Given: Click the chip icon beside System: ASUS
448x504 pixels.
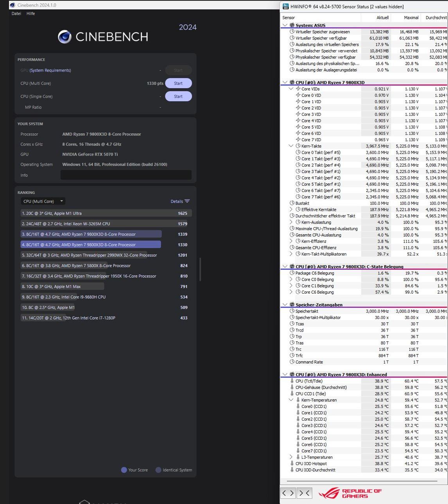Looking at the screenshot, I should click(292, 25).
